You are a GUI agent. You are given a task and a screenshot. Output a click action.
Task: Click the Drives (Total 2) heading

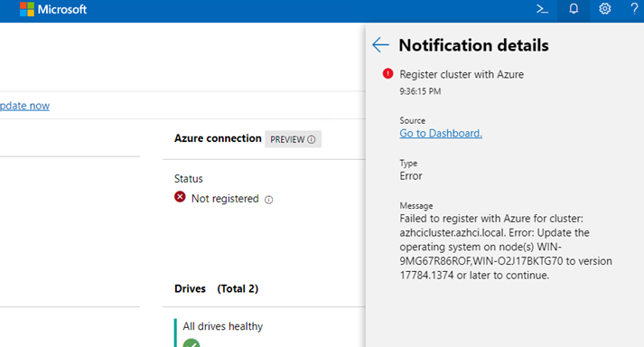[216, 288]
